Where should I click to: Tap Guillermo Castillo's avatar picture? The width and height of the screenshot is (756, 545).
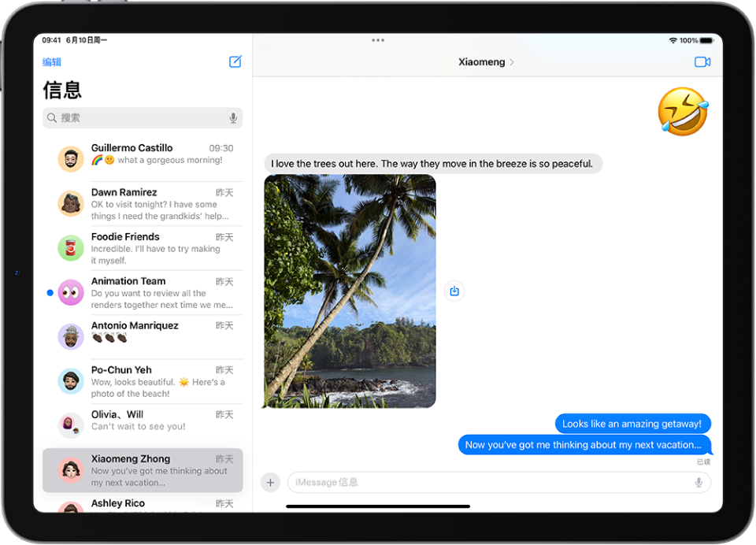pyautogui.click(x=70, y=158)
